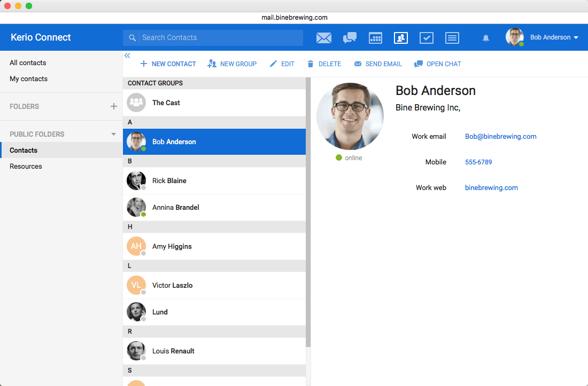Open the Contacts icon in header
Viewport: 588px width, 386px height.
(401, 38)
